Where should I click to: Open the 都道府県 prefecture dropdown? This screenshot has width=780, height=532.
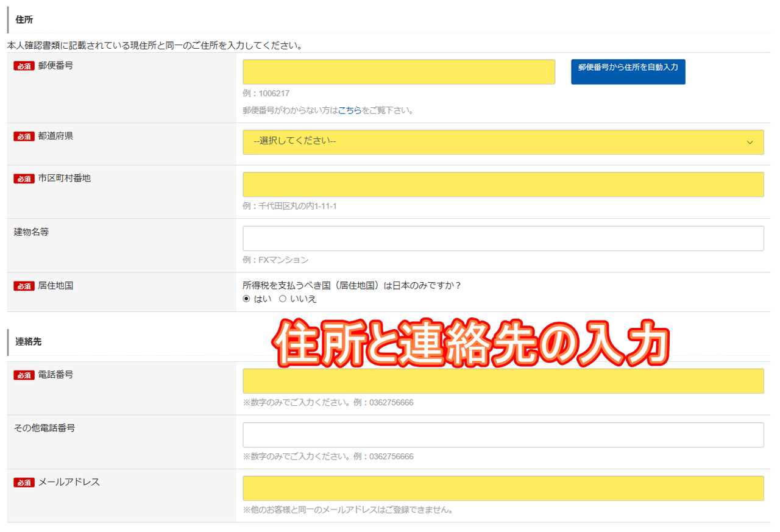pos(503,142)
